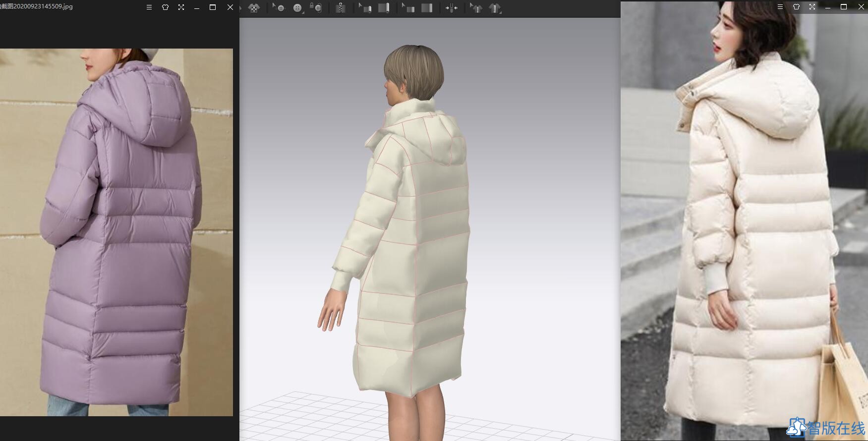Close the left image viewer window
The width and height of the screenshot is (868, 441).
click(x=230, y=7)
